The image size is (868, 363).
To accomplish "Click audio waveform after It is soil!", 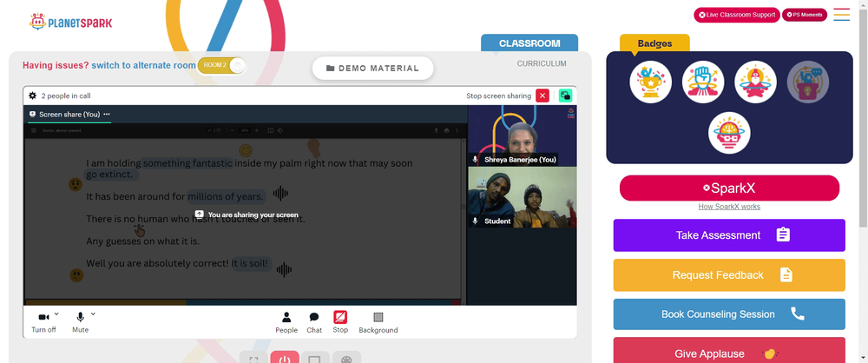I will [x=284, y=270].
